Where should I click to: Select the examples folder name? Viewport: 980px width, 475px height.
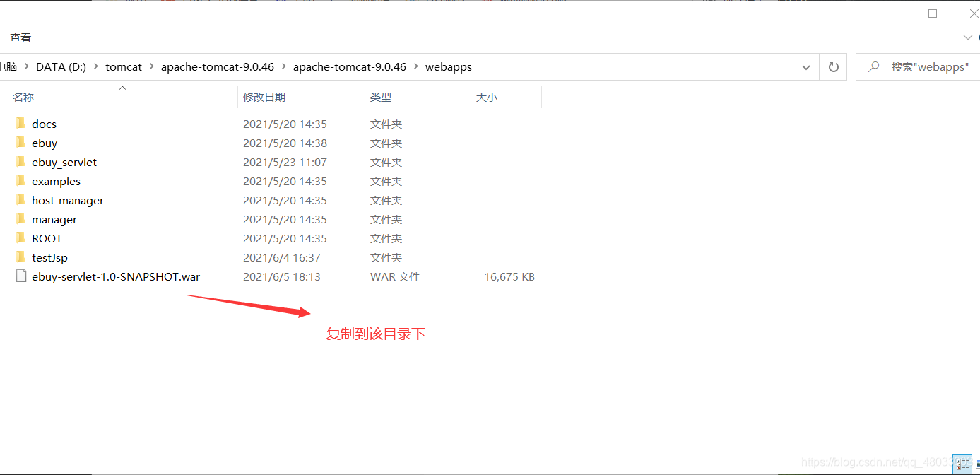click(x=56, y=181)
